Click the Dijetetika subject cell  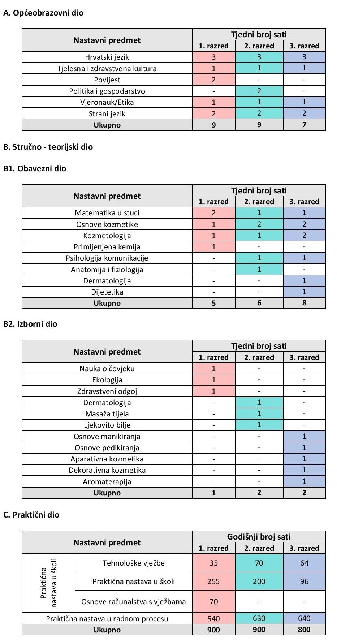(x=107, y=292)
